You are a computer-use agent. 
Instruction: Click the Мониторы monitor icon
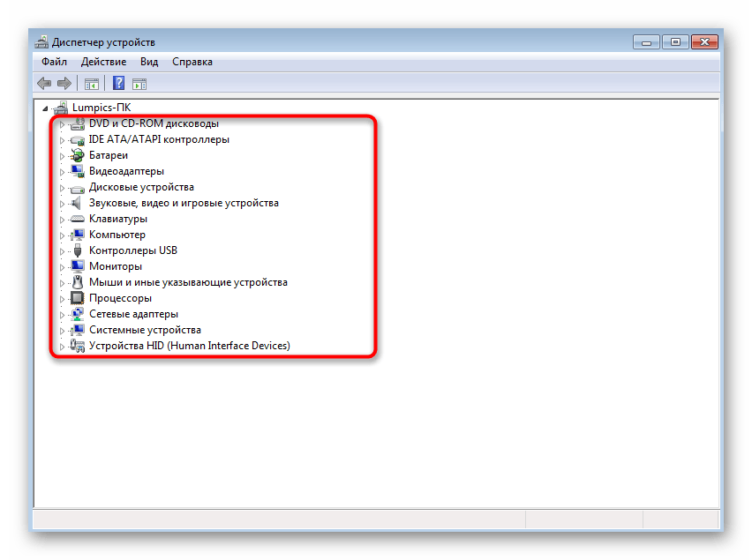pyautogui.click(x=77, y=266)
